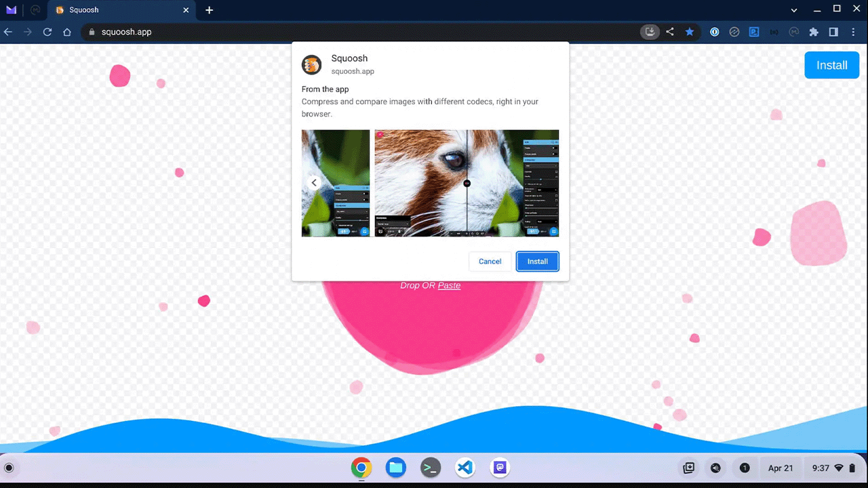This screenshot has width=868, height=488.
Task: Toggle the bookmark star icon
Action: click(x=690, y=32)
